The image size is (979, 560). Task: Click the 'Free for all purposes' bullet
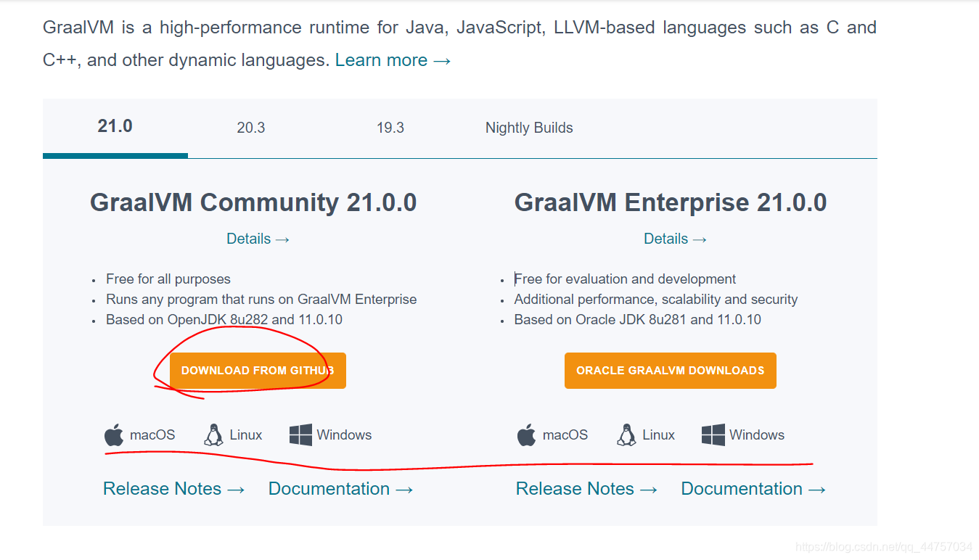click(x=168, y=279)
